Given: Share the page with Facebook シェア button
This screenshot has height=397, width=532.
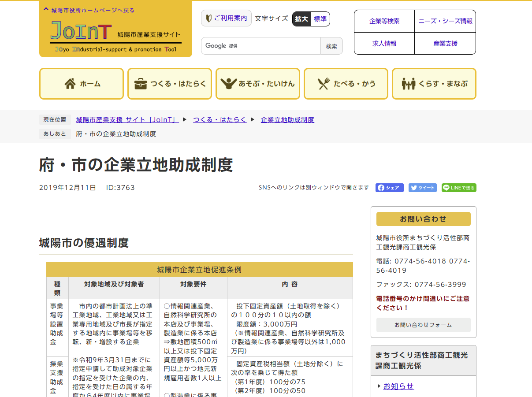Looking at the screenshot, I should click(x=390, y=188).
